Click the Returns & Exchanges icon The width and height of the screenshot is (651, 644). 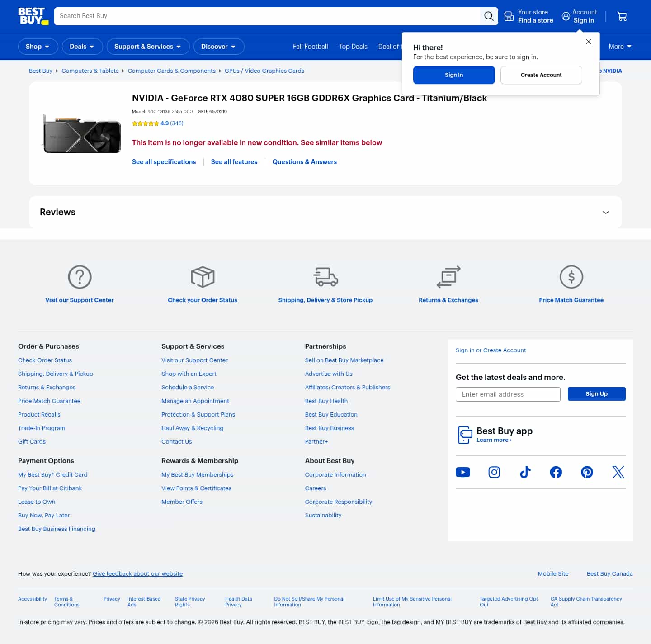pyautogui.click(x=448, y=277)
